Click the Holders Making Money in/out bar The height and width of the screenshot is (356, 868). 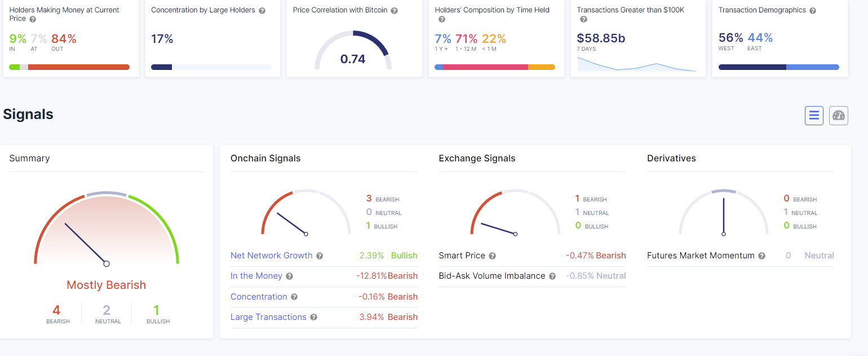pos(69,67)
